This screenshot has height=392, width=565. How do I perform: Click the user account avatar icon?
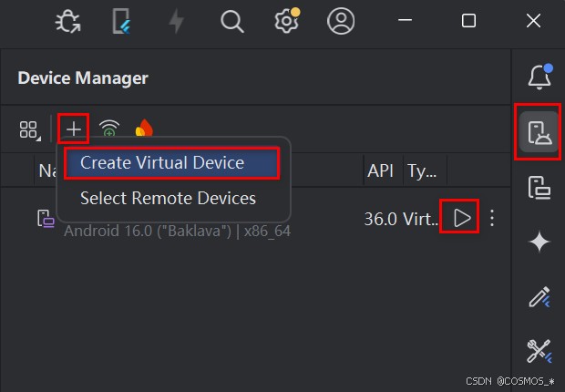(342, 22)
